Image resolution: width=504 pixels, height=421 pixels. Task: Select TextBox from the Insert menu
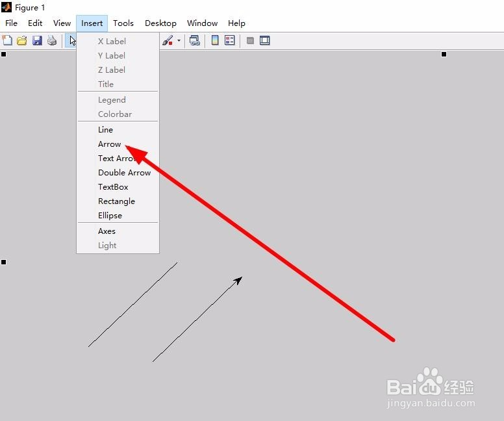click(x=118, y=187)
